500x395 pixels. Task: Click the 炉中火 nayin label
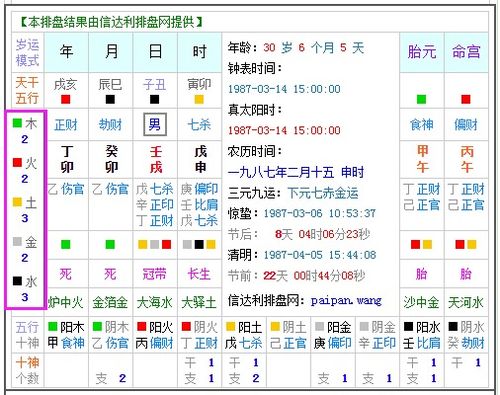(66, 303)
